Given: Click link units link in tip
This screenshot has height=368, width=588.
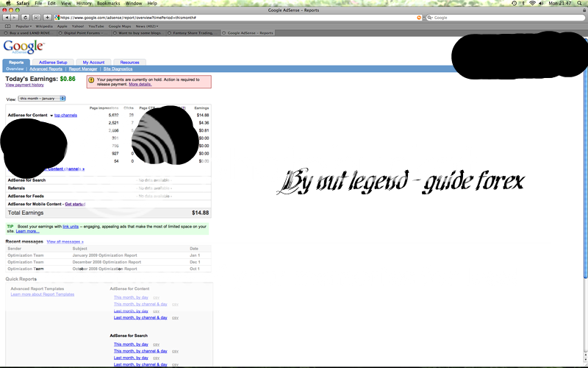Looking at the screenshot, I should click(71, 227).
